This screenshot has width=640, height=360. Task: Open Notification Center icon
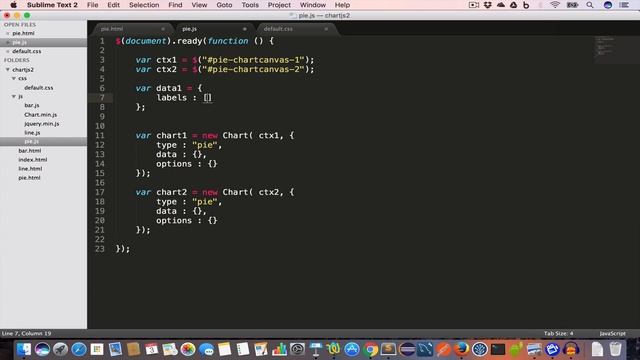coord(624,5)
